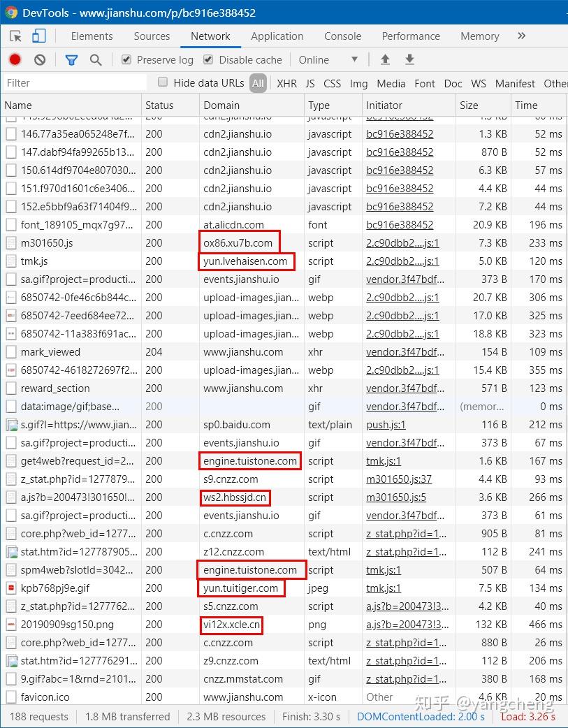Click file icon of tmk.js row
This screenshot has width=568, height=728.
click(11, 261)
